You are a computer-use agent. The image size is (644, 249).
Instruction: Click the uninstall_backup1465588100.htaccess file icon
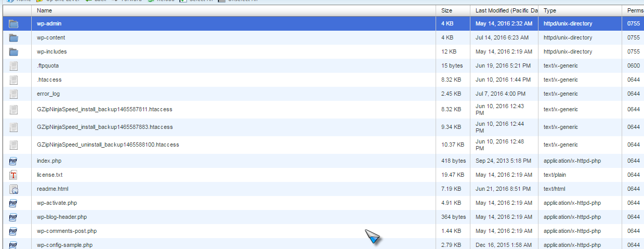14,145
